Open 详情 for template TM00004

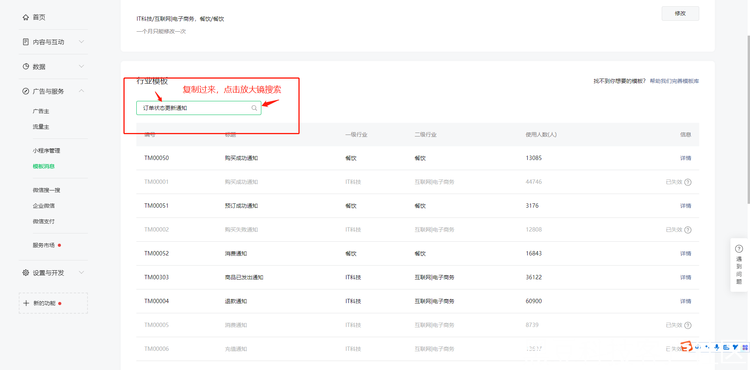685,302
